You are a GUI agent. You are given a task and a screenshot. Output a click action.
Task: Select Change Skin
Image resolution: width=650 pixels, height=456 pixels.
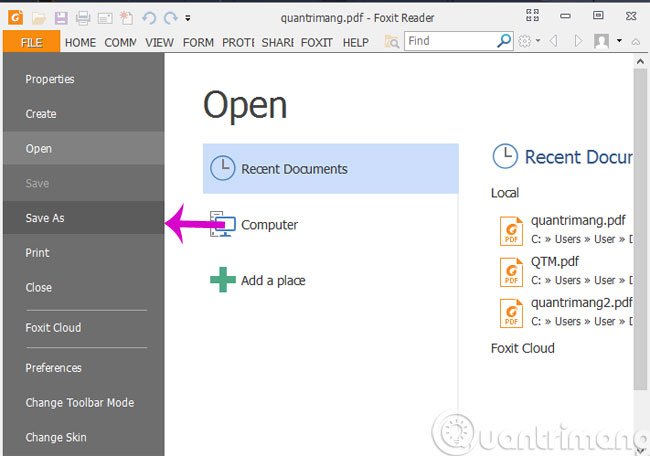pos(84,437)
